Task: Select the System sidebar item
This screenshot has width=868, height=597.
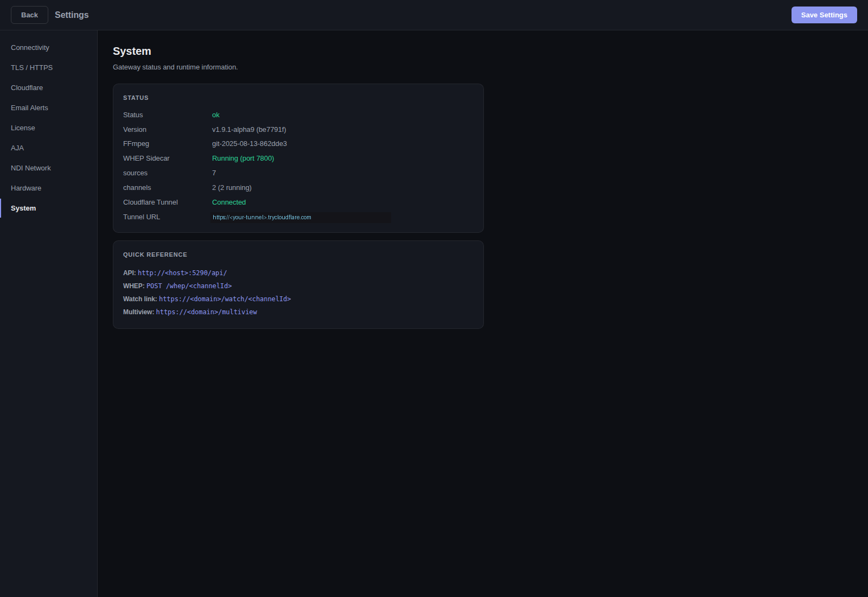Action: coord(49,208)
